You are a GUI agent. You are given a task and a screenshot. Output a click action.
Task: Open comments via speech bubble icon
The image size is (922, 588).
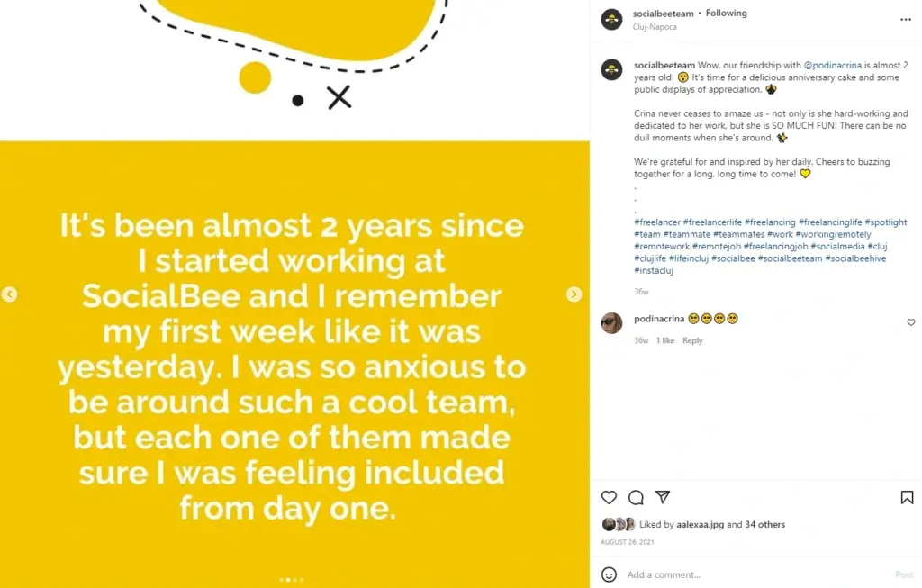[x=636, y=497]
